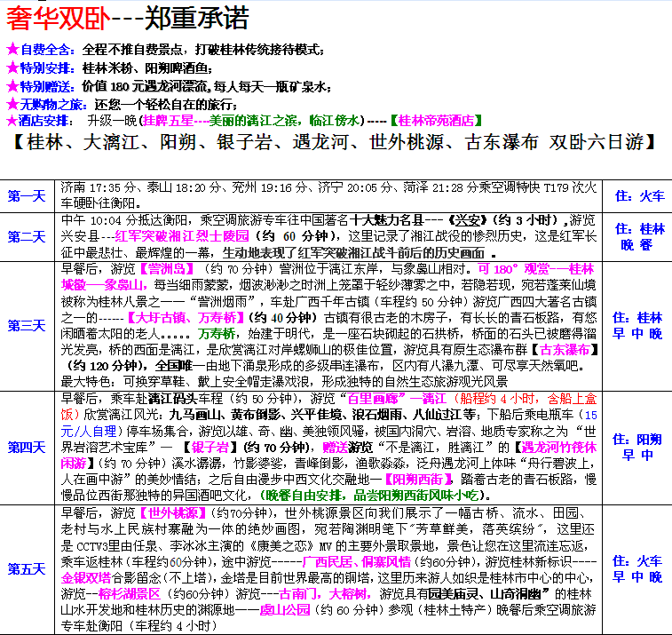The height and width of the screenshot is (635, 672).
Task: Click the star before 自费全含
Action: [12, 49]
